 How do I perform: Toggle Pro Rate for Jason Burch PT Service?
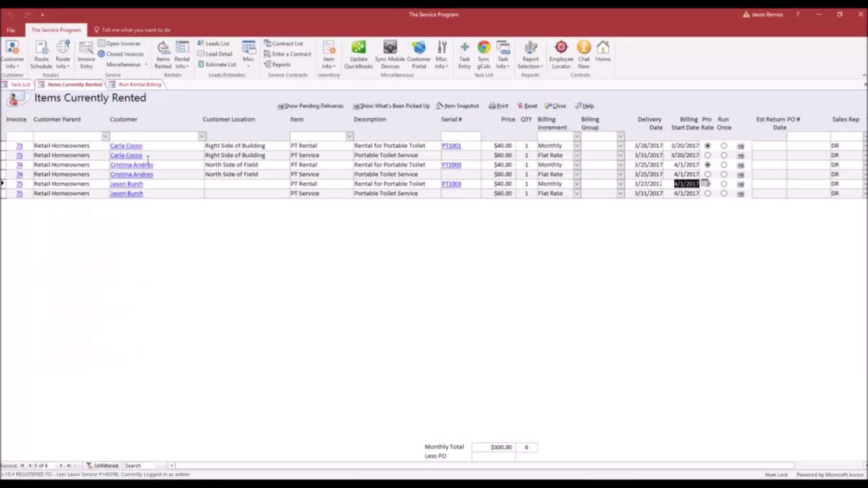click(x=707, y=193)
